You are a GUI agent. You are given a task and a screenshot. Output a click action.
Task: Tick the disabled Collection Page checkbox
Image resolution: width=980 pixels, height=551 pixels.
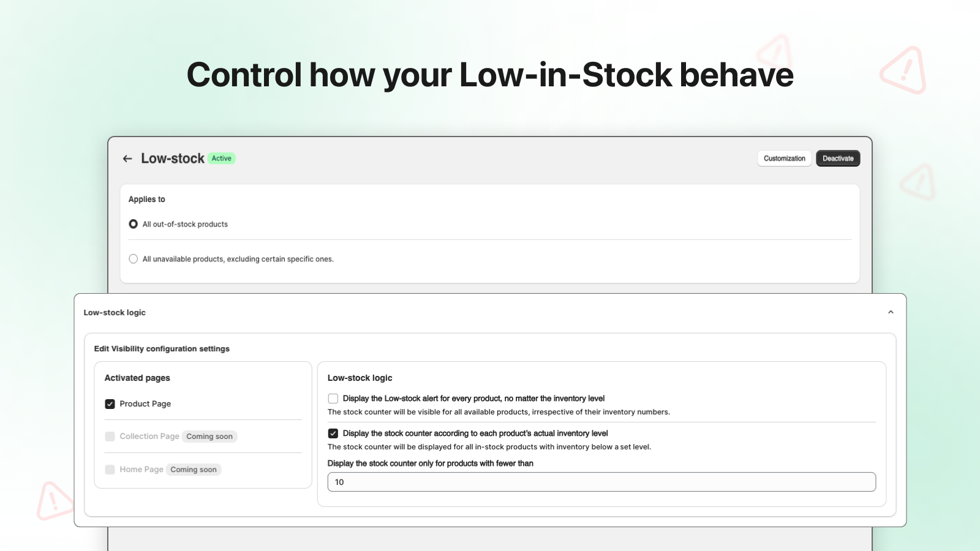[110, 437]
